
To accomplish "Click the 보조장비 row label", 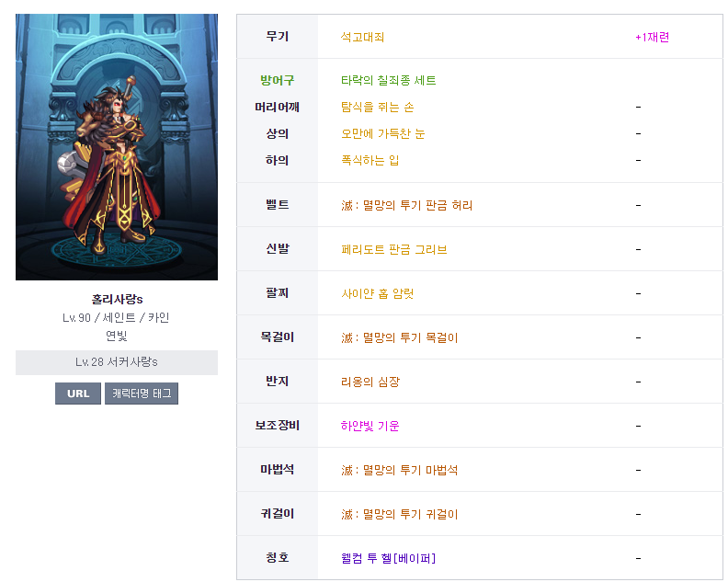I will tap(278, 425).
